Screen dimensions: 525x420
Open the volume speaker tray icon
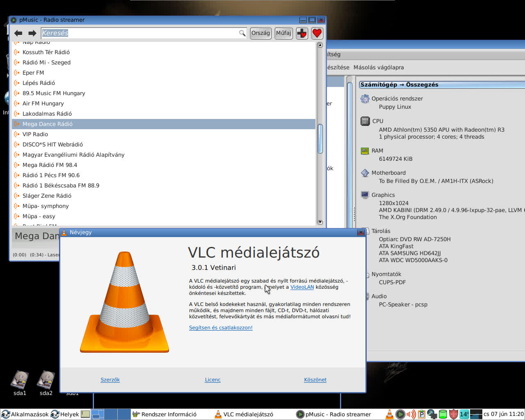click(411, 414)
